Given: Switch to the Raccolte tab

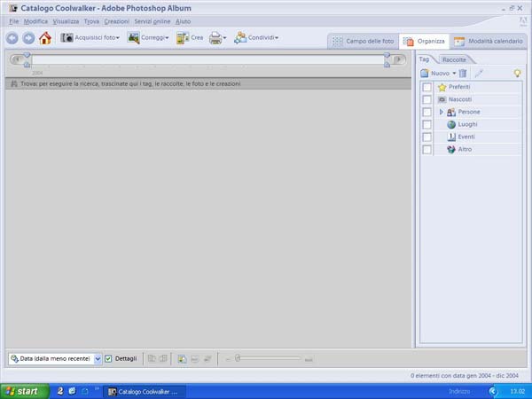Looking at the screenshot, I should click(454, 59).
